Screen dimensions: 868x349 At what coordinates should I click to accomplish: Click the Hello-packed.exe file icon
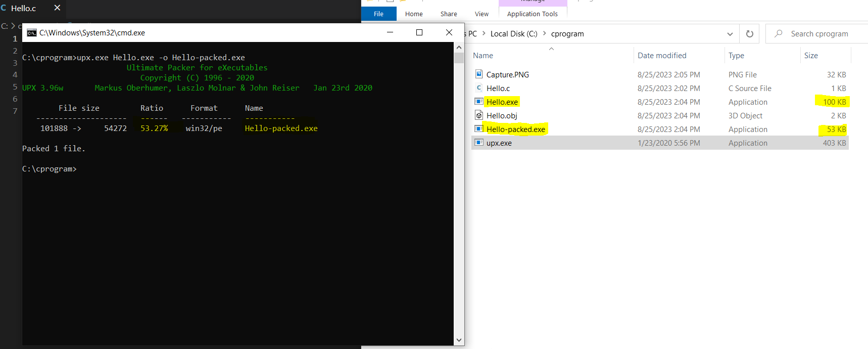tap(479, 129)
